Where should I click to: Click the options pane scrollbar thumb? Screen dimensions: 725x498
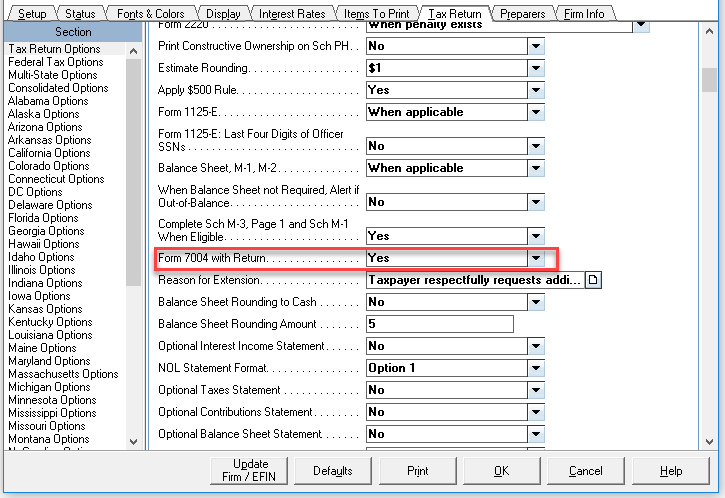point(709,80)
